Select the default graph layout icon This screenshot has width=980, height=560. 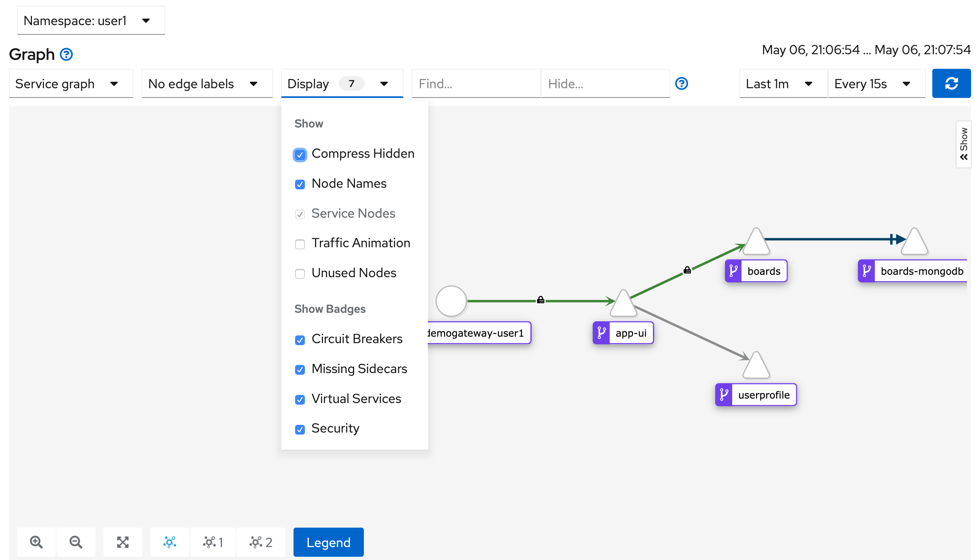coord(170,542)
